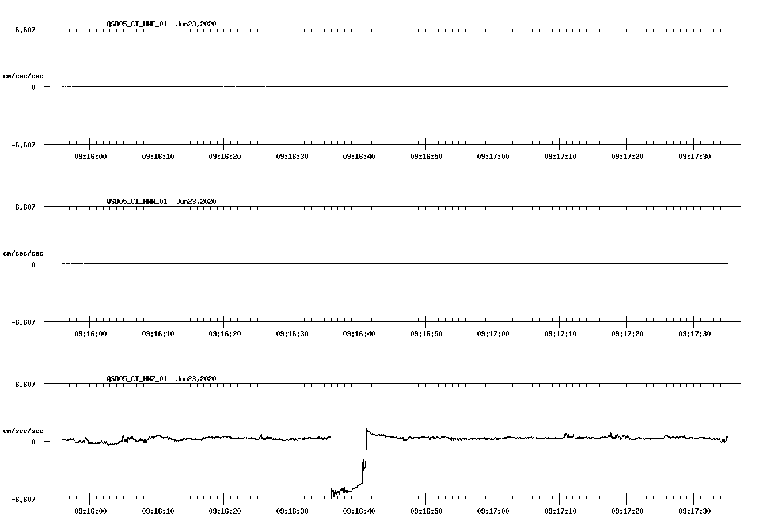Click the 09:16:40 time label under HNE plot
The image size is (782, 532).
click(359, 157)
